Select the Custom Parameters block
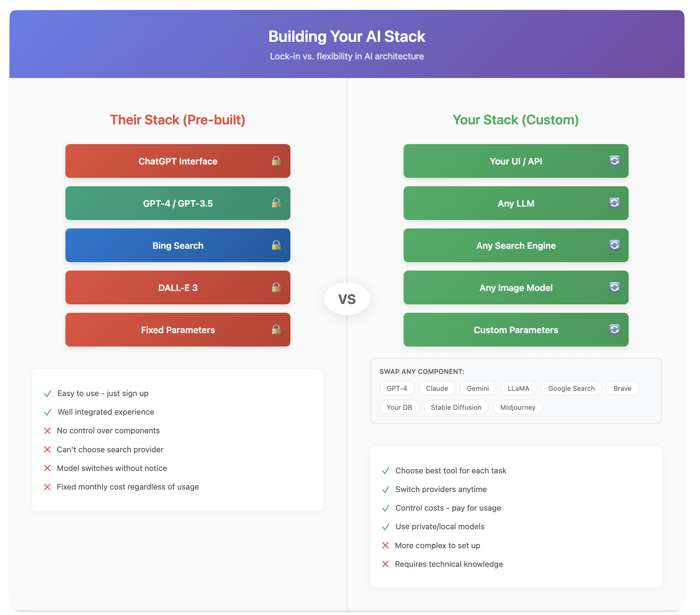Viewport: 700px width, 615px height. pyautogui.click(x=516, y=330)
